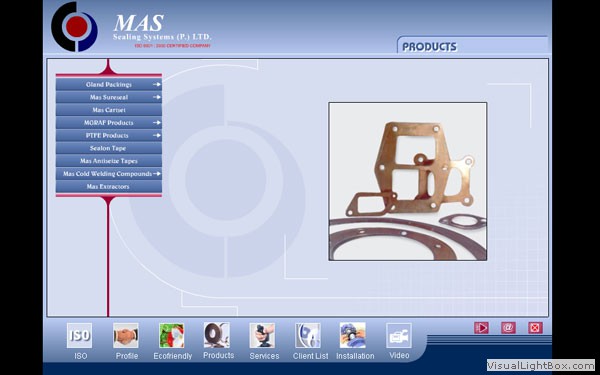The height and width of the screenshot is (375, 600).
Task: Click the gasket product photo
Action: click(x=408, y=181)
